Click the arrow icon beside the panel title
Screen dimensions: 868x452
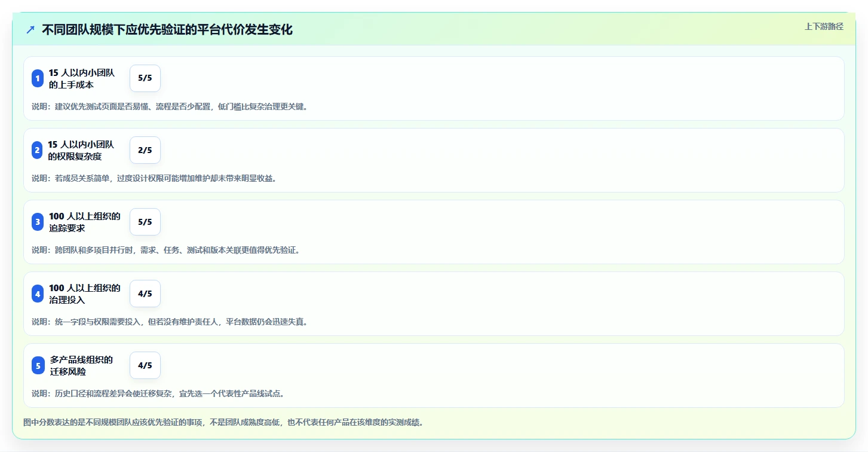pyautogui.click(x=30, y=30)
